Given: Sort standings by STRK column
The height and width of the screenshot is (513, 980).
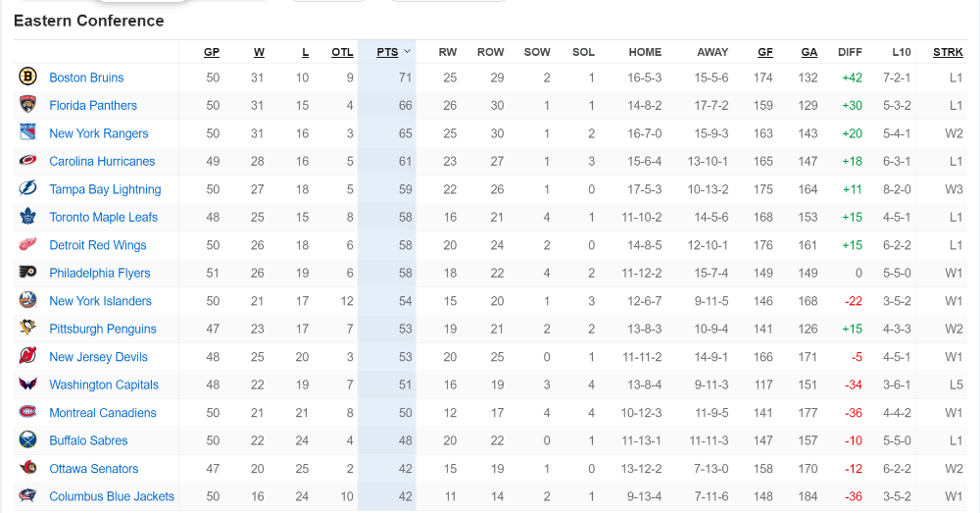Looking at the screenshot, I should point(948,53).
